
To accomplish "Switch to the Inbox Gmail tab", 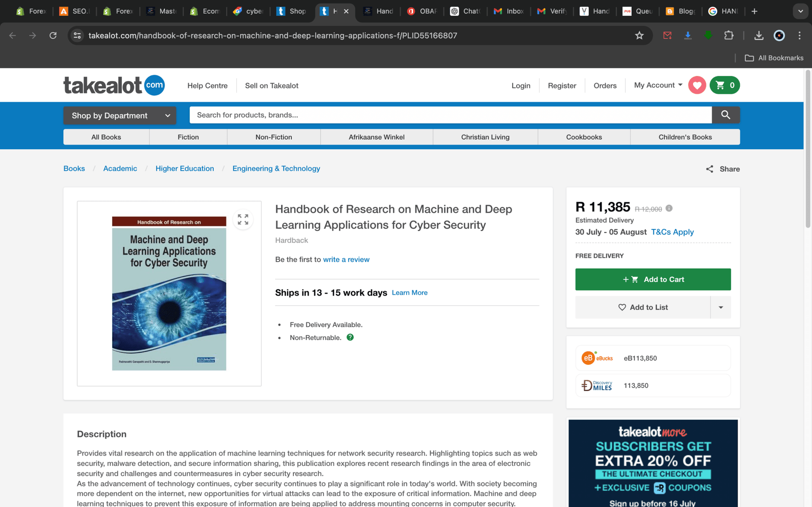I will click(509, 11).
